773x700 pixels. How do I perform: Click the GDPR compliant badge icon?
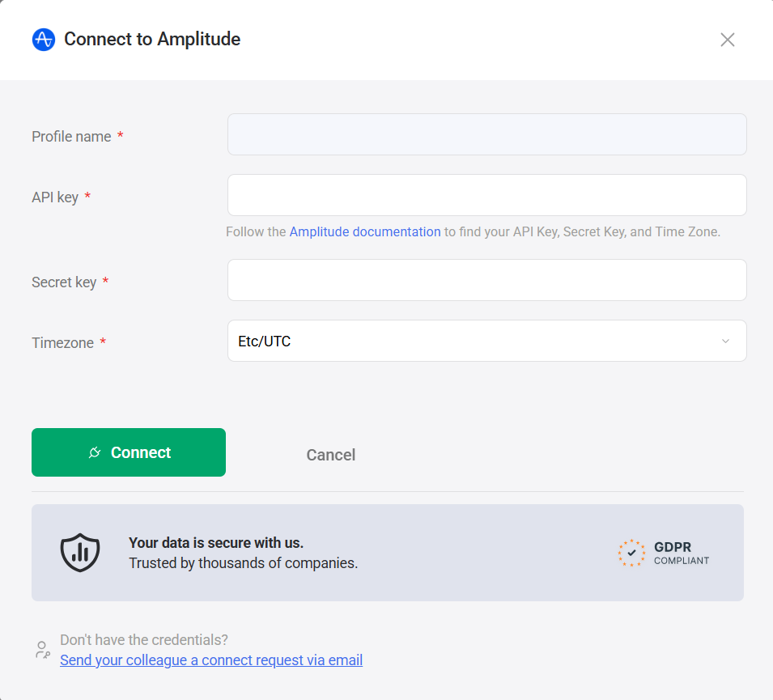coord(631,553)
